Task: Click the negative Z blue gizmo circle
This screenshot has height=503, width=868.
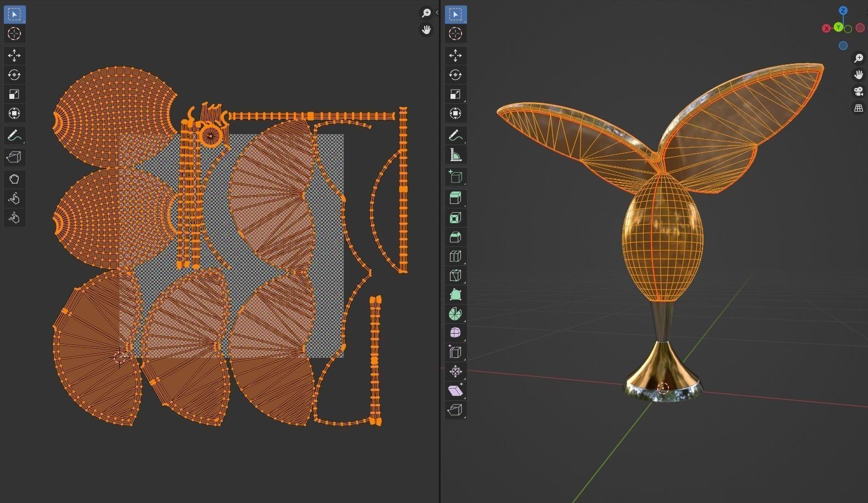Action: [x=843, y=46]
